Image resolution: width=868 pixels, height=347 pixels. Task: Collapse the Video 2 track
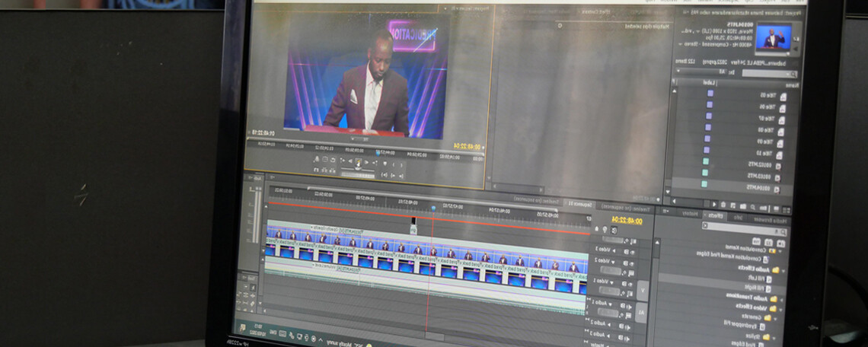613,263
